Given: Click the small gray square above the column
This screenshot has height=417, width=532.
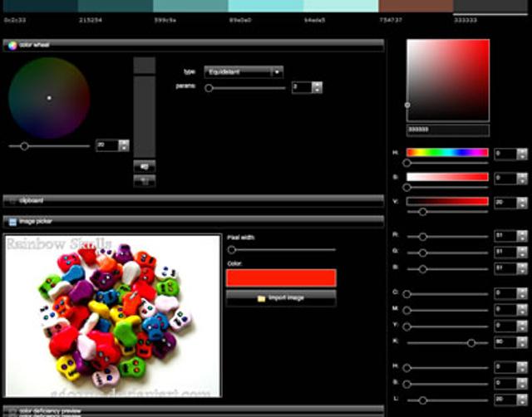Looking at the screenshot, I should (x=145, y=66).
